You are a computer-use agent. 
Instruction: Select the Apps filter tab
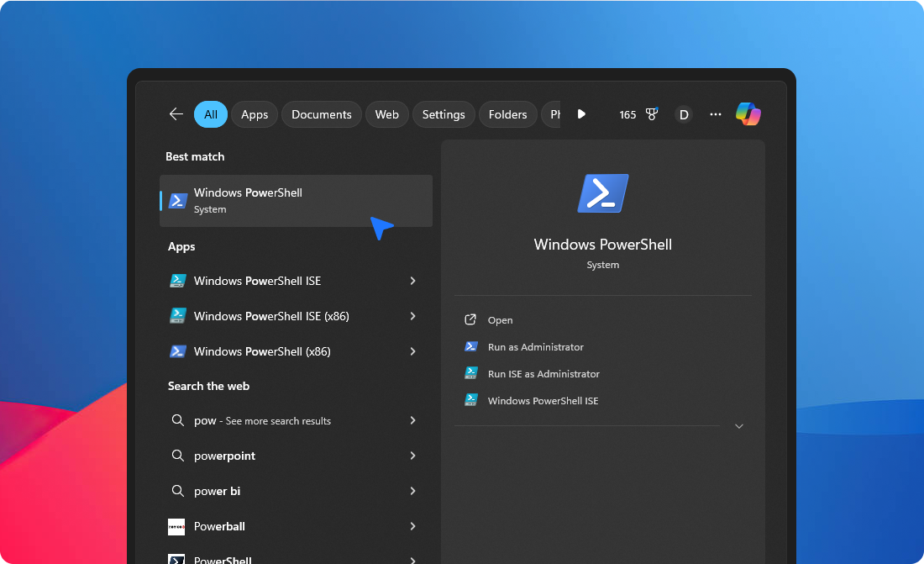pyautogui.click(x=255, y=114)
